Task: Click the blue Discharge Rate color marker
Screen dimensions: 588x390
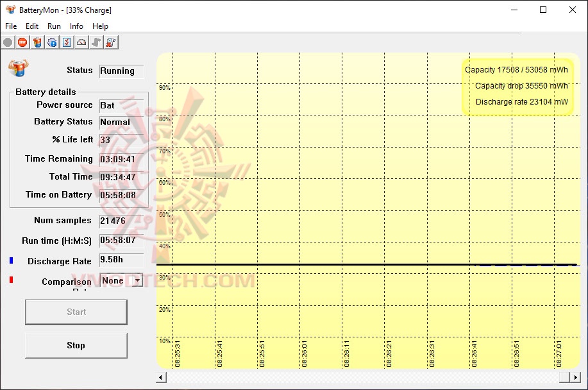Action: (x=12, y=260)
